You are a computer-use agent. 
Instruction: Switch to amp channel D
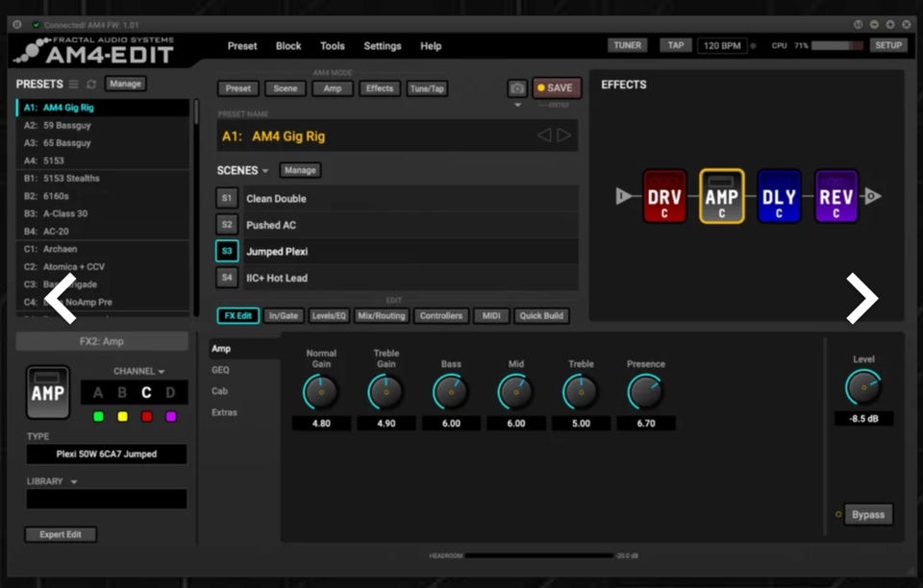click(171, 393)
